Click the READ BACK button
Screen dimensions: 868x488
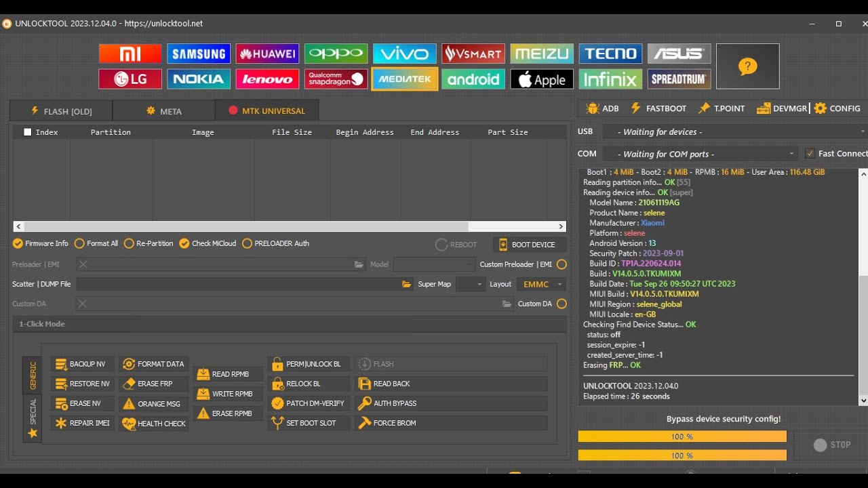(x=451, y=384)
